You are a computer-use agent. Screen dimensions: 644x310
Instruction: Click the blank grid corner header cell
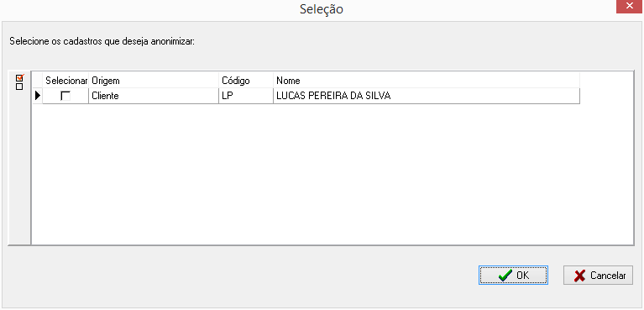click(x=38, y=80)
